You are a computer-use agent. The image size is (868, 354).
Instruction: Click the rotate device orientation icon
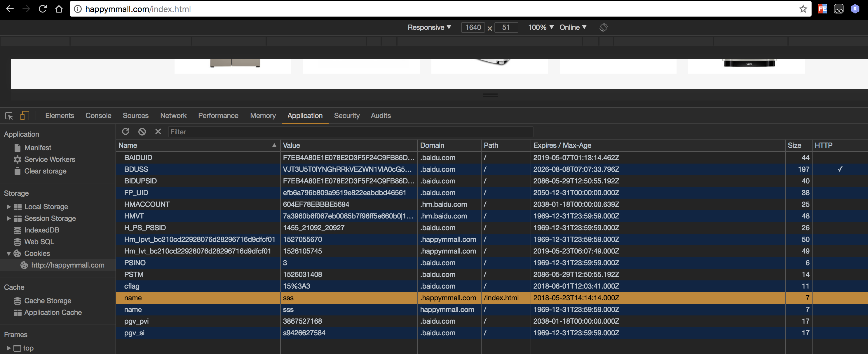click(x=603, y=27)
